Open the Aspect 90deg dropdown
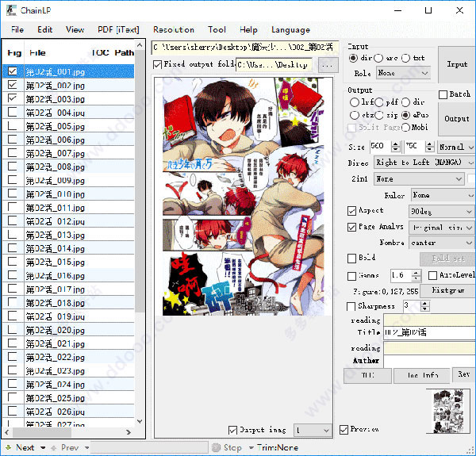This screenshot has width=476, height=456. [x=441, y=211]
